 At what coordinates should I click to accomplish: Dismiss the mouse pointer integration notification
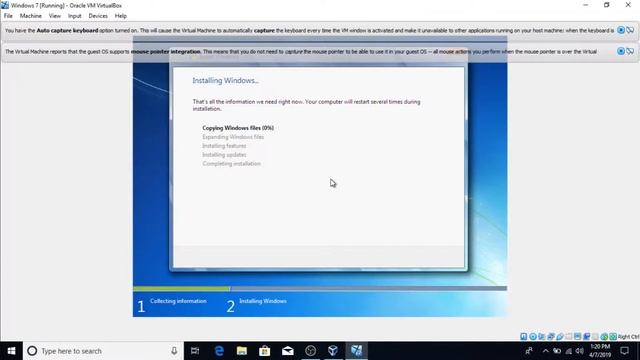tap(621, 51)
